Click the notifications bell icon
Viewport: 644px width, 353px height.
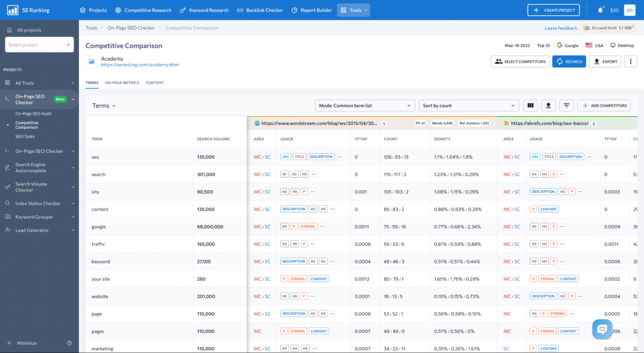[600, 10]
